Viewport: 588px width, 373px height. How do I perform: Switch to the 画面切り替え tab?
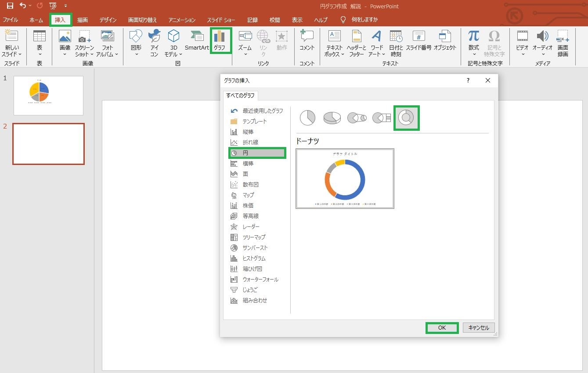pyautogui.click(x=142, y=20)
